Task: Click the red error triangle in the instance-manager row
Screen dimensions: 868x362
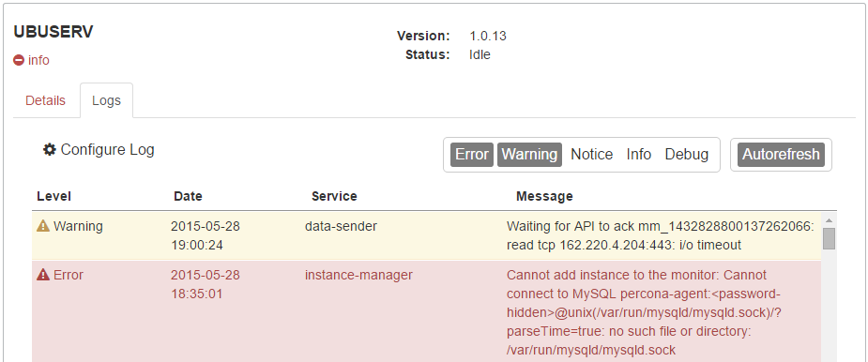Action: pyautogui.click(x=43, y=275)
